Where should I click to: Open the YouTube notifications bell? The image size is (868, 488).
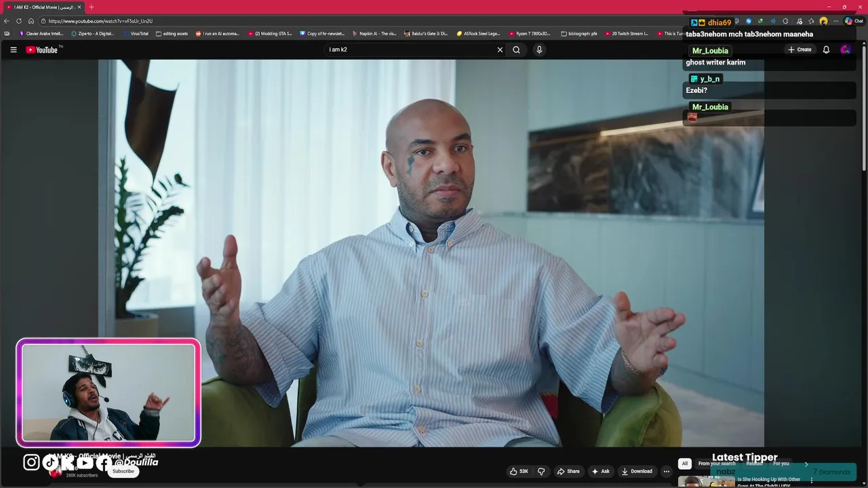point(826,49)
